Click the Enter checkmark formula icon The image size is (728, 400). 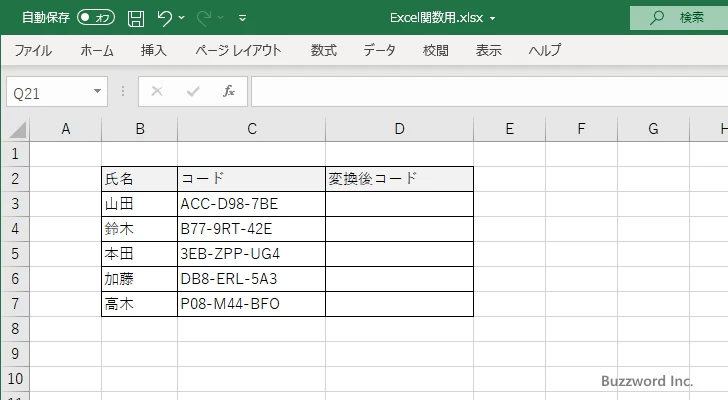click(x=193, y=91)
